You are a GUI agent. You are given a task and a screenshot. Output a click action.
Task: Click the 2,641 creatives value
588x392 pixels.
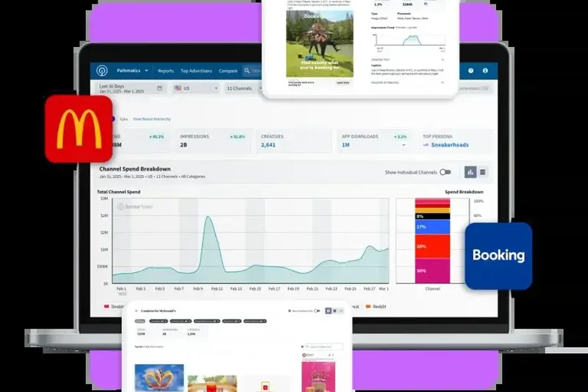pos(268,145)
